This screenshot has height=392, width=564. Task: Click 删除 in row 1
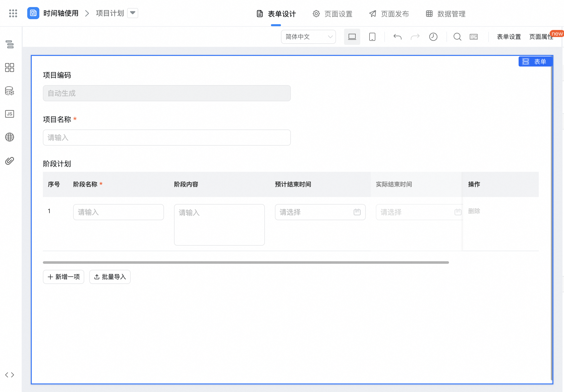474,211
